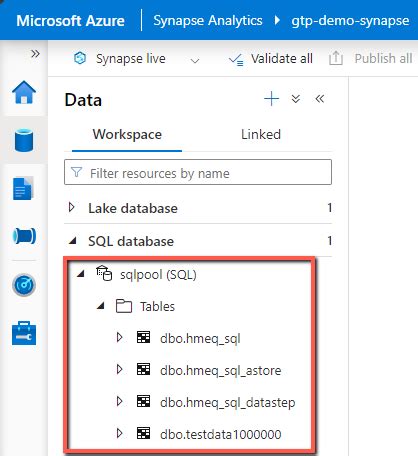The image size is (418, 456).
Task: Click the gtp-demo-synapse workspace breadcrumb
Action: coord(350,21)
